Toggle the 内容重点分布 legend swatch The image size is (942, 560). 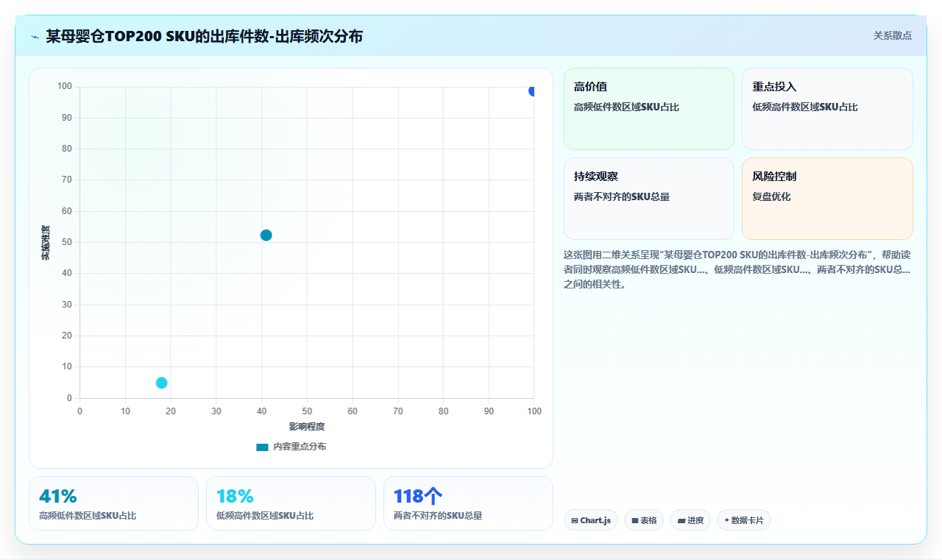[262, 447]
